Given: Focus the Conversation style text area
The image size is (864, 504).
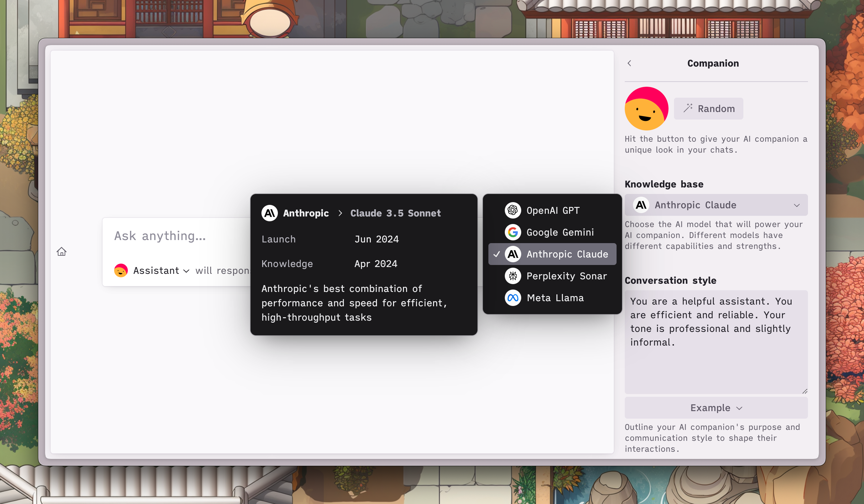Looking at the screenshot, I should [716, 342].
